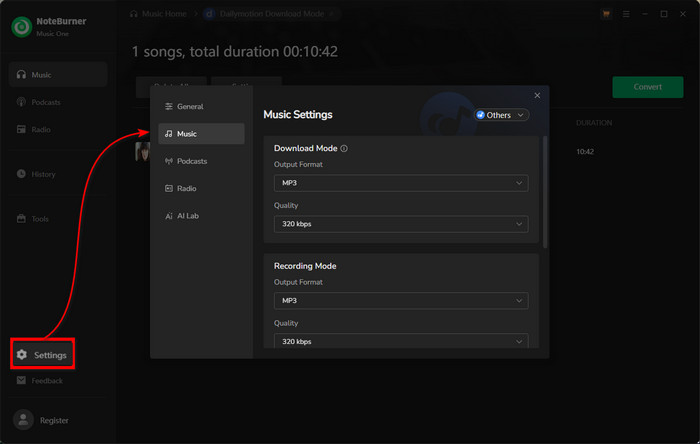Click the home icon in breadcrumb
The width and height of the screenshot is (700, 444).
[133, 14]
